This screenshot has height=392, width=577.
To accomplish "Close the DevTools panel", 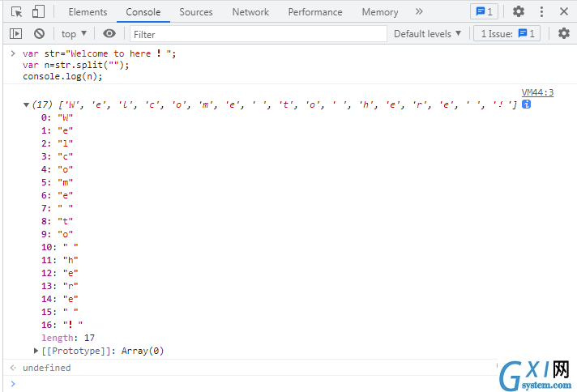I will point(564,12).
